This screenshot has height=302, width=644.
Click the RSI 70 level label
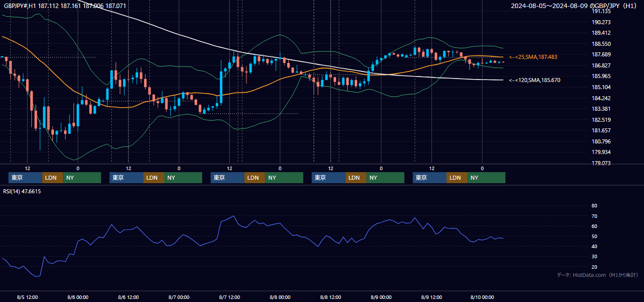[x=594, y=216]
